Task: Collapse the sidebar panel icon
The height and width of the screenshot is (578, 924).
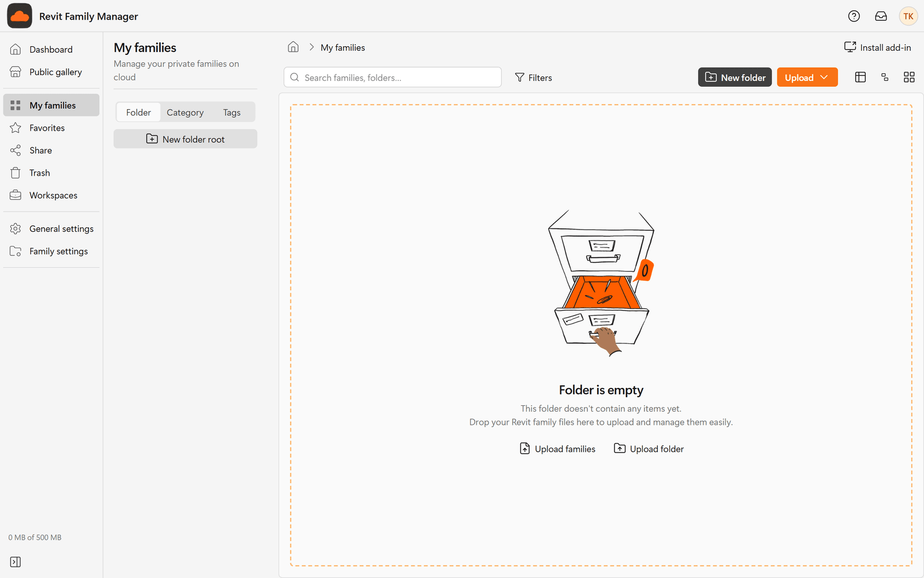Action: (x=16, y=562)
